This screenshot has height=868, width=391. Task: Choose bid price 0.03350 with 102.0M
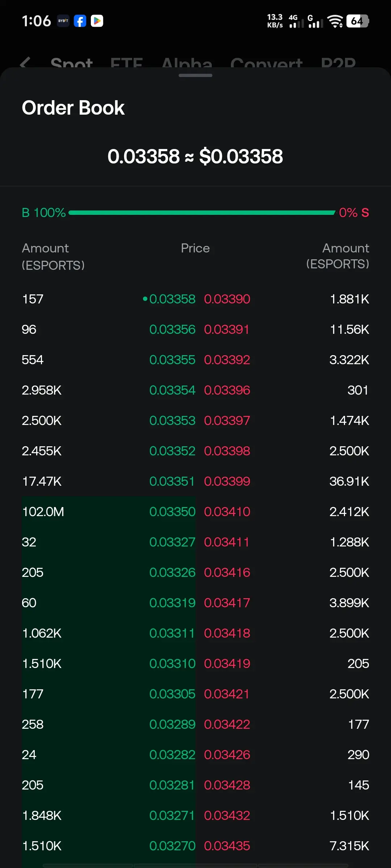[172, 512]
